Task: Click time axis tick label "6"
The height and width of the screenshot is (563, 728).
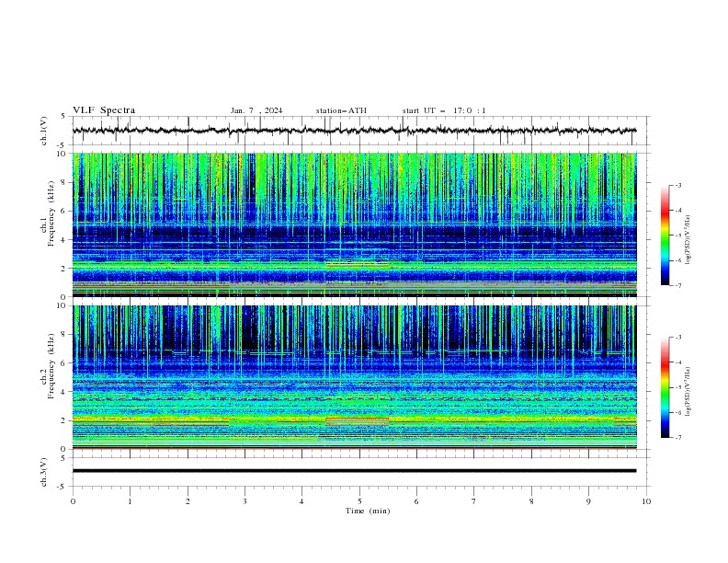Action: tap(416, 501)
